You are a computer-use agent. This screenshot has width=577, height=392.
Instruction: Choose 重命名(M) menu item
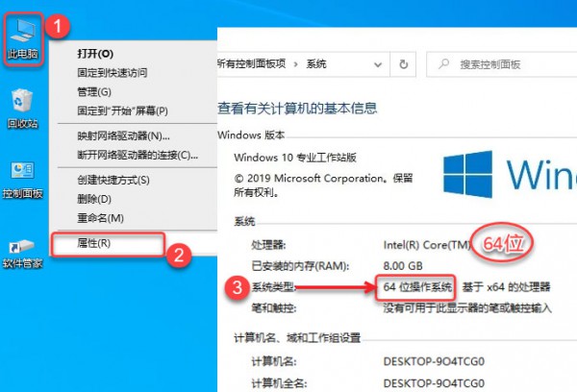pyautogui.click(x=100, y=218)
